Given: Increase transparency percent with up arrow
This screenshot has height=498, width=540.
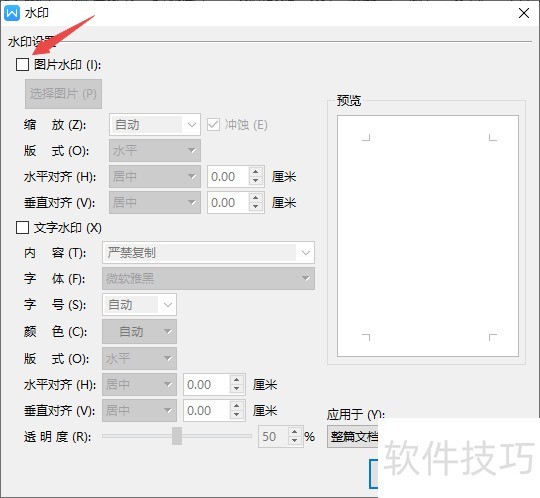Looking at the screenshot, I should (x=295, y=432).
